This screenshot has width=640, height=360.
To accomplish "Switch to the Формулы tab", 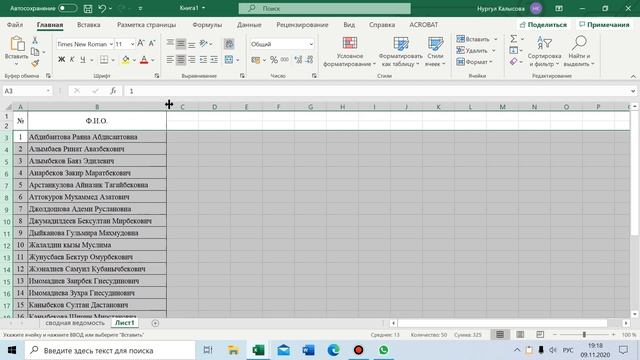I will (207, 24).
